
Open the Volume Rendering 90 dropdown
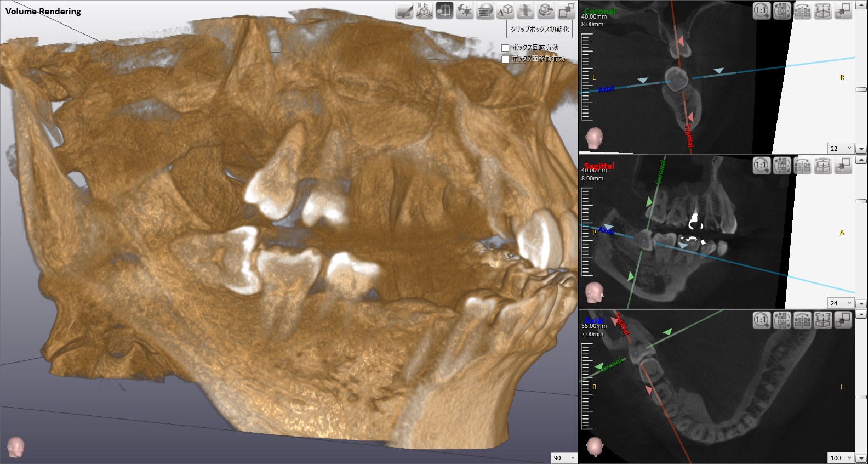[573, 458]
